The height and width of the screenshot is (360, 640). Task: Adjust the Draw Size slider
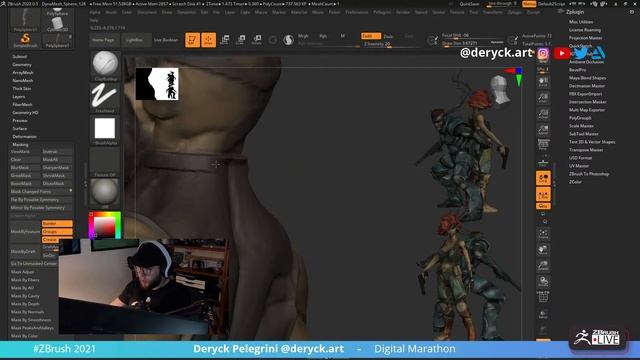coord(472,43)
